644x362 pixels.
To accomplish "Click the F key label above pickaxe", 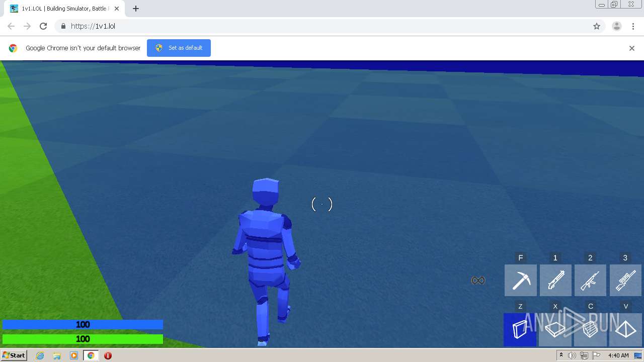I will pos(521,257).
